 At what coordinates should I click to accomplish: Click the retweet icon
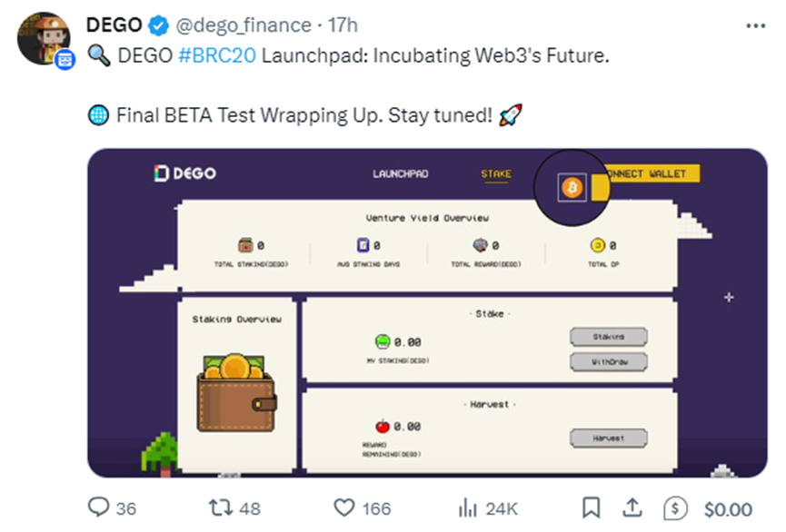click(220, 507)
